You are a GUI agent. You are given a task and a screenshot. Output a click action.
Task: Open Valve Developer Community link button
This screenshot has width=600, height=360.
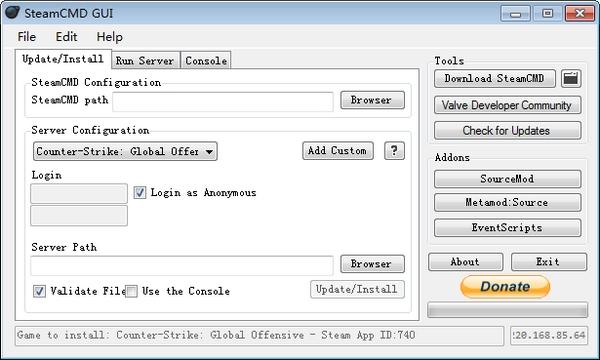tap(507, 105)
